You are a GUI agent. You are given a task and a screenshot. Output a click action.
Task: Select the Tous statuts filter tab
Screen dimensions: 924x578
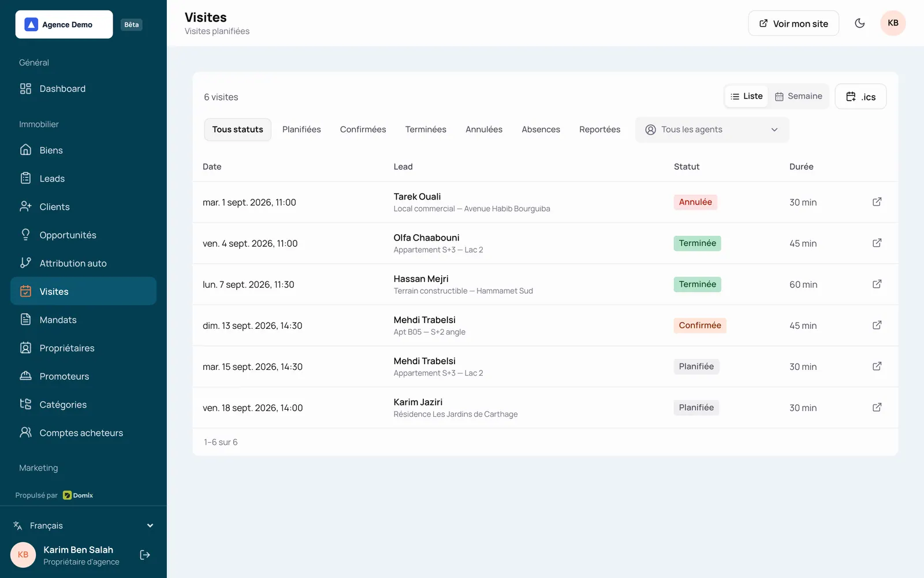[x=237, y=129]
